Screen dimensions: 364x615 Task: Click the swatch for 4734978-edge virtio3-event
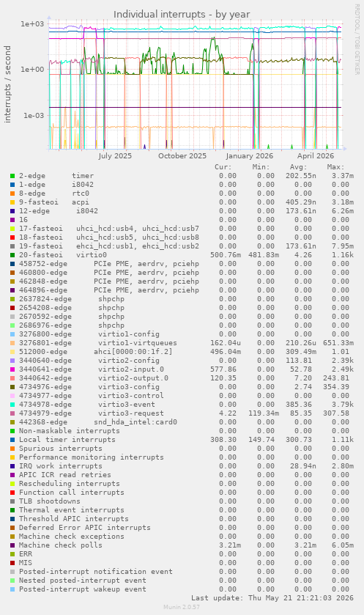coord(12,405)
